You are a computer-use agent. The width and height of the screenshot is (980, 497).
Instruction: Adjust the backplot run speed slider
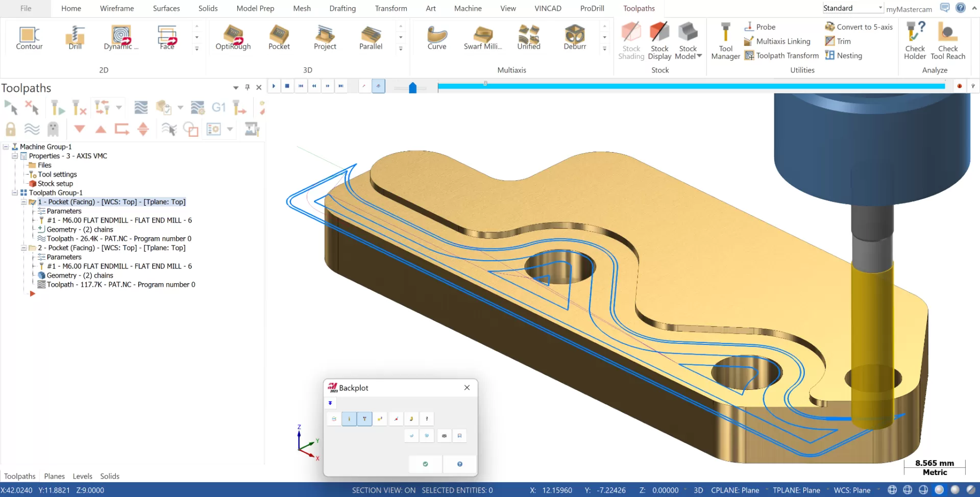412,88
